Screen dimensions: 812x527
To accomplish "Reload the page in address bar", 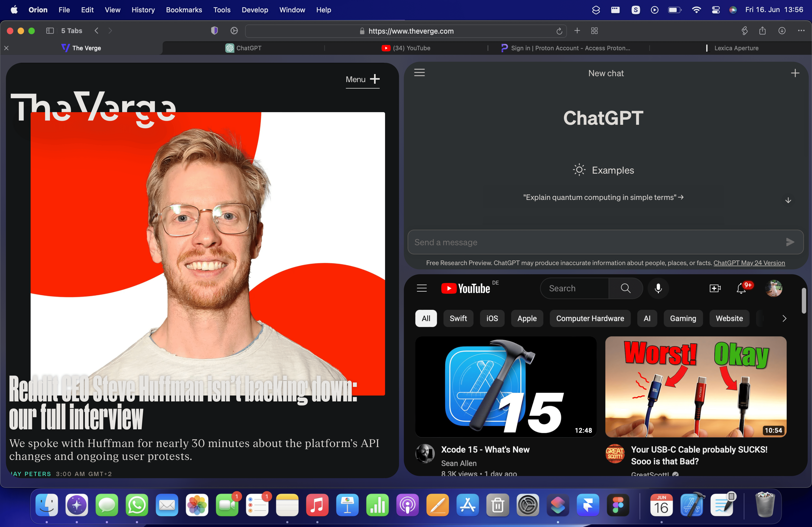I will click(x=559, y=31).
